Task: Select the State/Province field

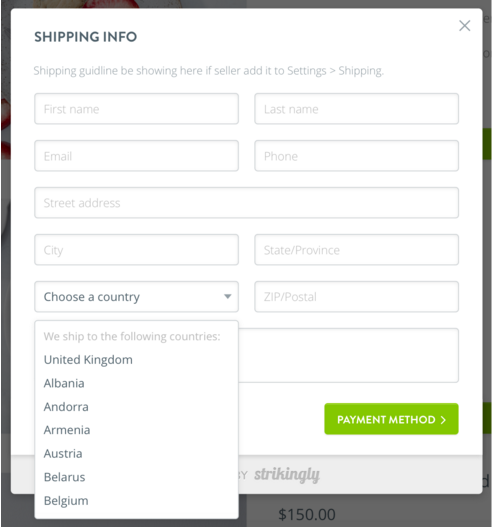Action: pyautogui.click(x=357, y=250)
